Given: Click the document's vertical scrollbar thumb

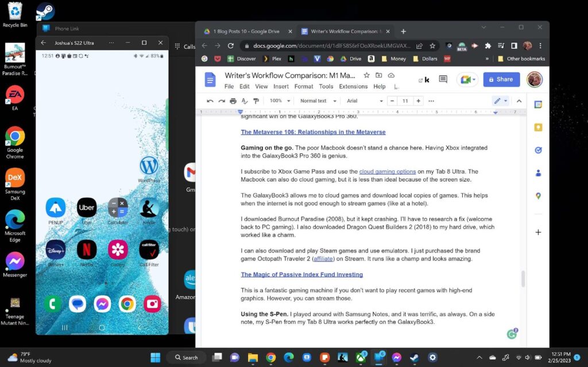Looking at the screenshot, I should [x=523, y=279].
